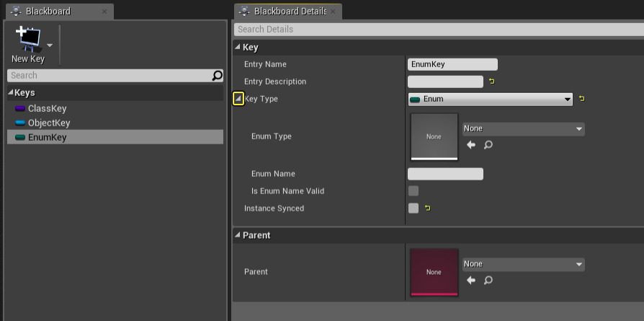Reset Key Type to default value
Viewport: 644px width, 321px height.
581,99
